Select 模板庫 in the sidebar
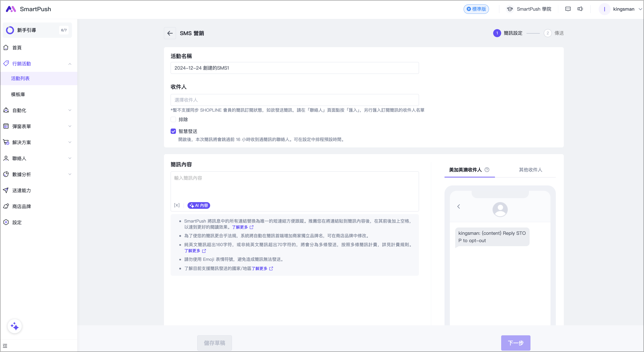The height and width of the screenshot is (352, 644). pyautogui.click(x=18, y=94)
